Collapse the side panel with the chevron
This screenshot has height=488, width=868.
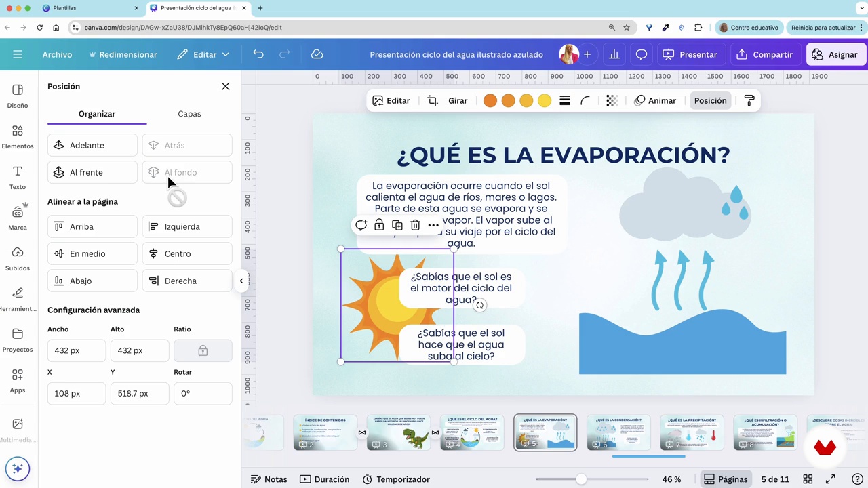241,281
